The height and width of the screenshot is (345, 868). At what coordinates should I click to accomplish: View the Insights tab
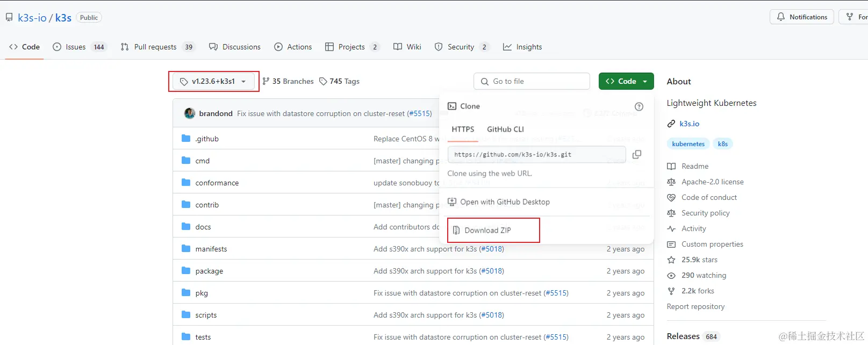(x=522, y=47)
